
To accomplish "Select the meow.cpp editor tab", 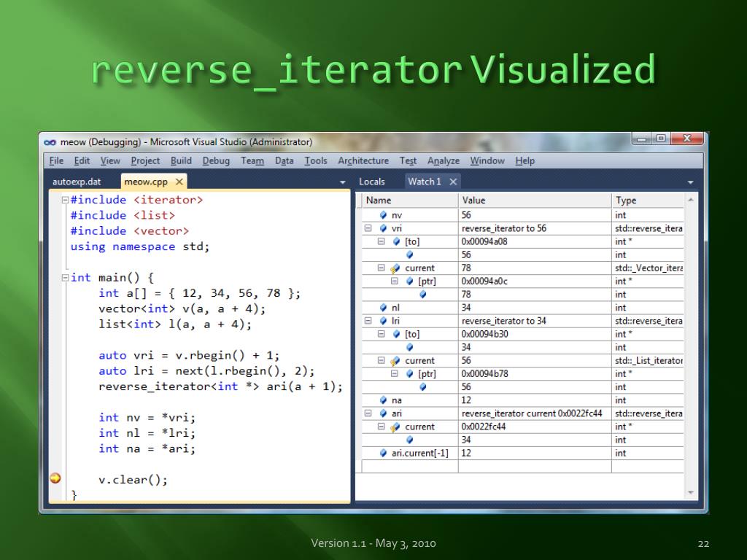I will click(146, 182).
